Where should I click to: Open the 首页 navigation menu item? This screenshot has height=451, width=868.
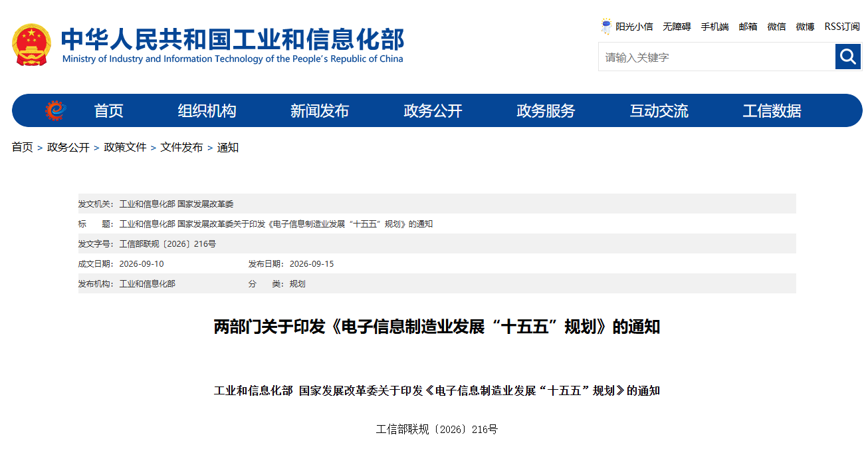pyautogui.click(x=108, y=111)
